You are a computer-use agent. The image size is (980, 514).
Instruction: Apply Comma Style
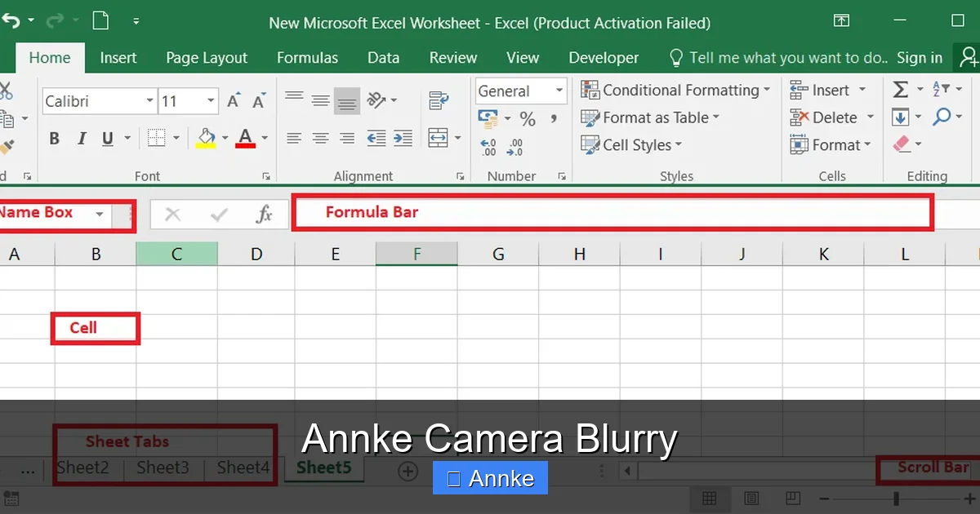click(554, 119)
